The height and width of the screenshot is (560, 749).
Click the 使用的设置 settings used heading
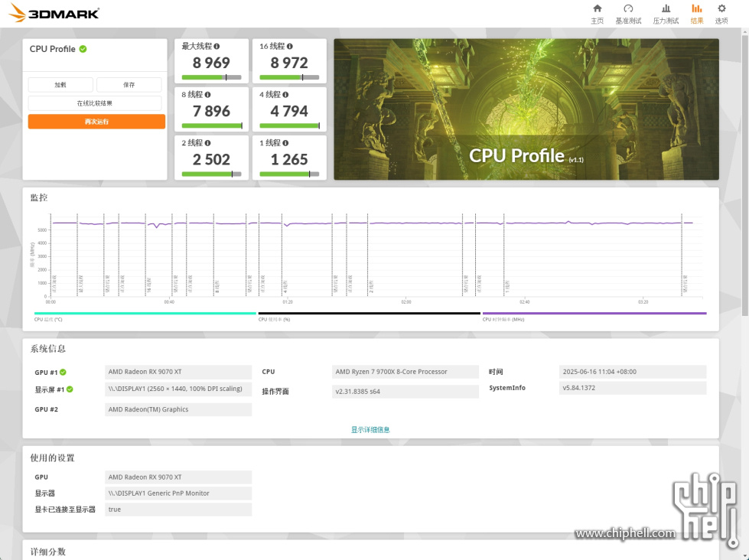(x=52, y=458)
